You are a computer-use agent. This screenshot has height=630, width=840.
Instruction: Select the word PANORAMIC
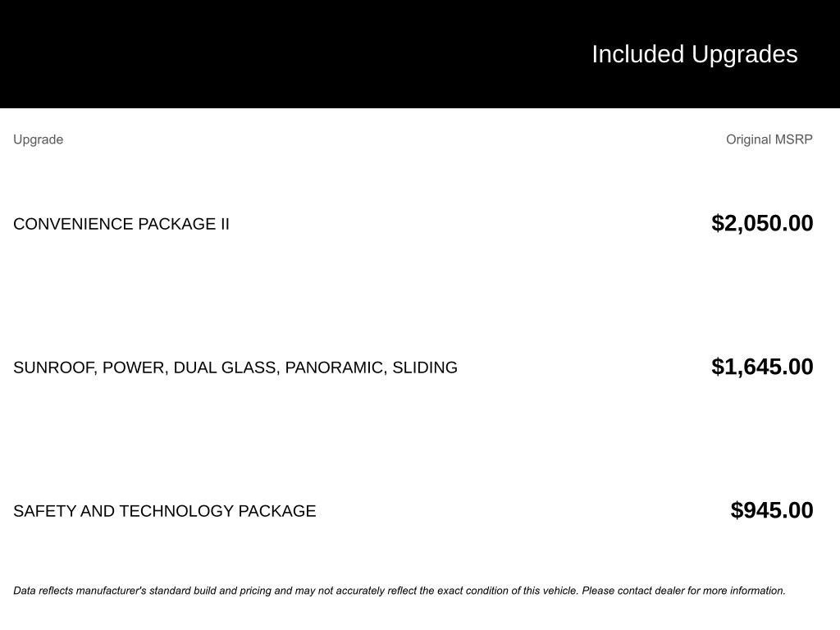(x=334, y=367)
